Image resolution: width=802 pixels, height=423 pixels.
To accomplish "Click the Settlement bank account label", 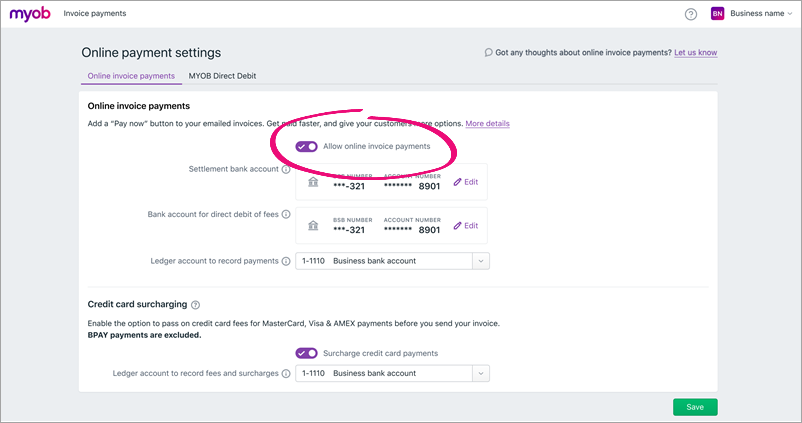I will [233, 169].
